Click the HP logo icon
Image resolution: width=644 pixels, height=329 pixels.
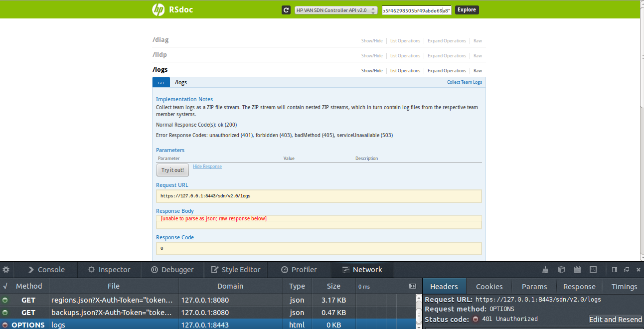[159, 9]
